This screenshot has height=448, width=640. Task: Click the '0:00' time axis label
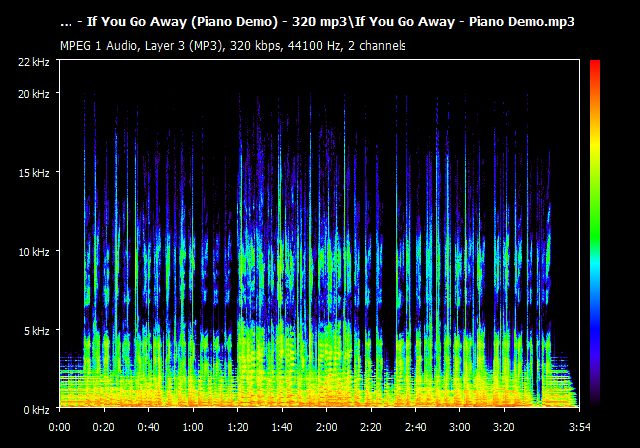(60, 427)
